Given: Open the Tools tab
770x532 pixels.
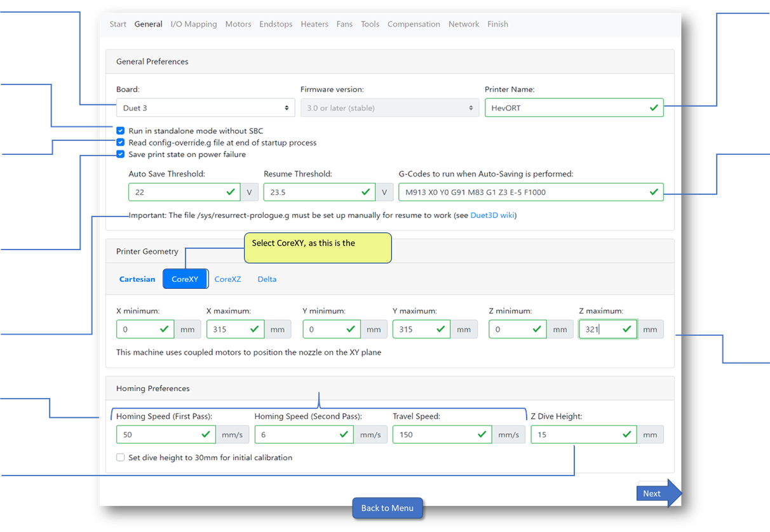Looking at the screenshot, I should click(x=370, y=24).
